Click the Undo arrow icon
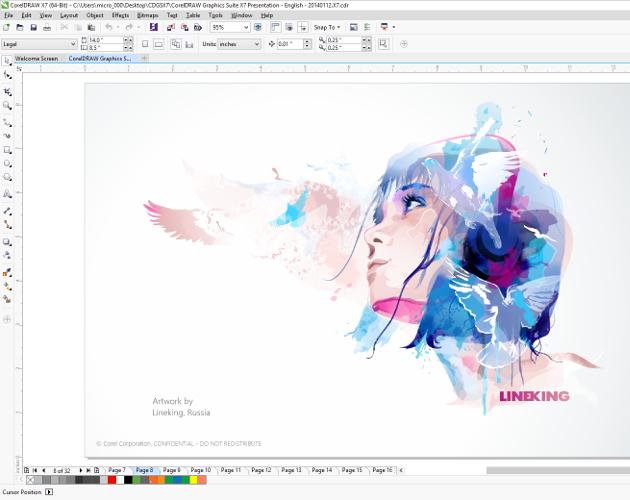 click(109, 27)
